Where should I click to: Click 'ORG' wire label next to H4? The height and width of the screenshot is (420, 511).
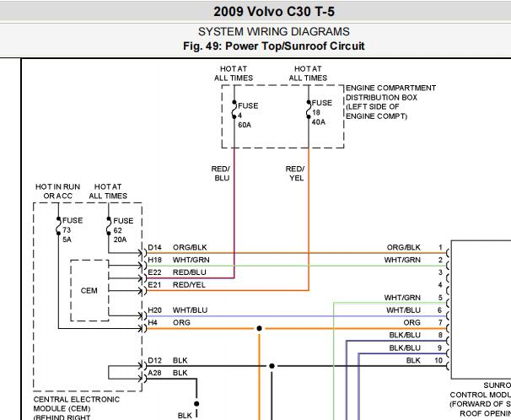tap(181, 322)
